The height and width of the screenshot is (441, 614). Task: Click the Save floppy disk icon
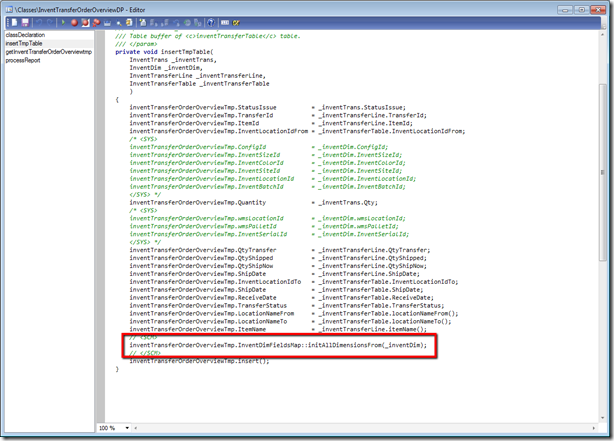(24, 21)
